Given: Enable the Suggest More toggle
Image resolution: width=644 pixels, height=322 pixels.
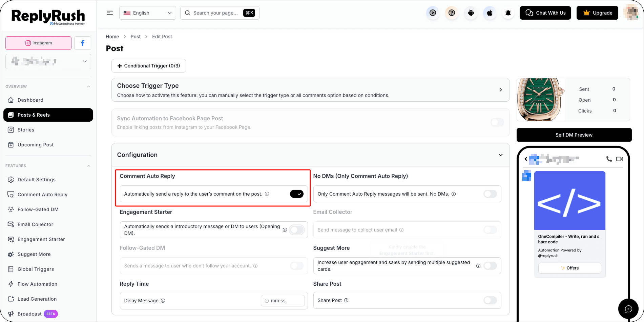Looking at the screenshot, I should tap(490, 266).
